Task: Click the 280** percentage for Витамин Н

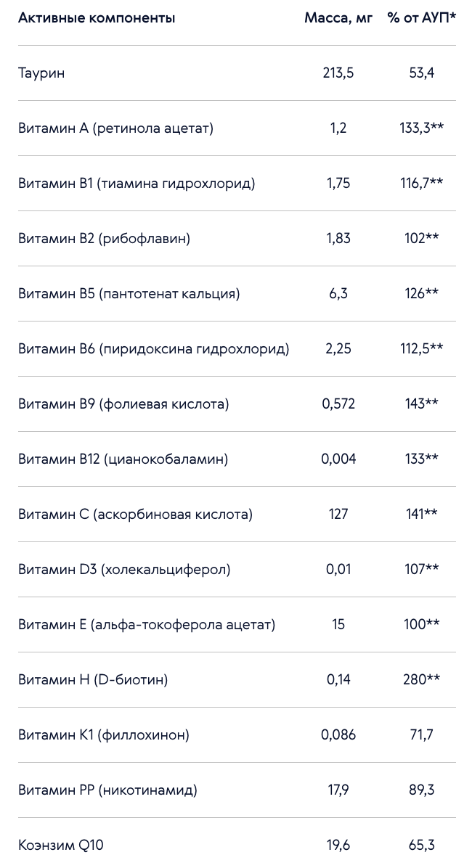Action: pos(422,679)
